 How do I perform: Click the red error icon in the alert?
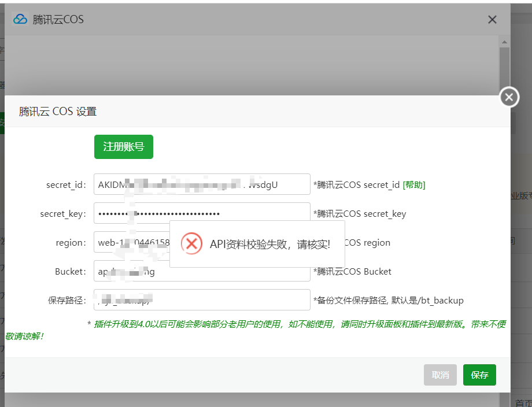tap(192, 243)
